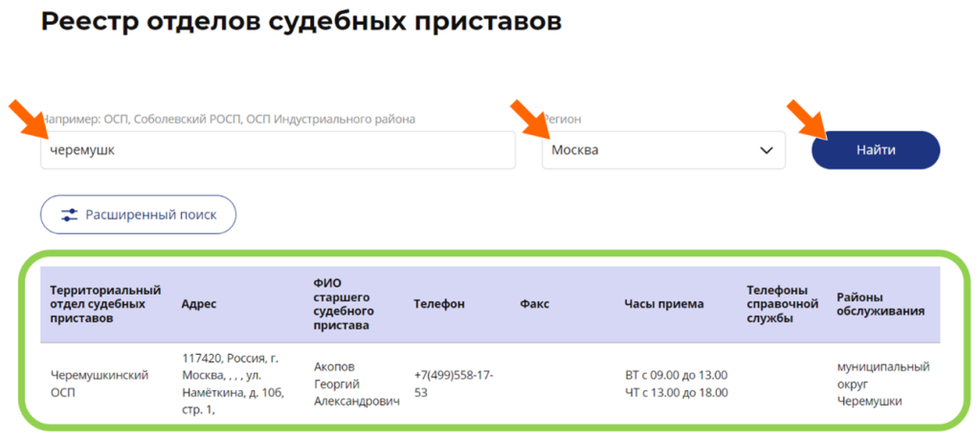Select reception hours "ВТ с 09.00 до 13.00"

click(x=676, y=376)
